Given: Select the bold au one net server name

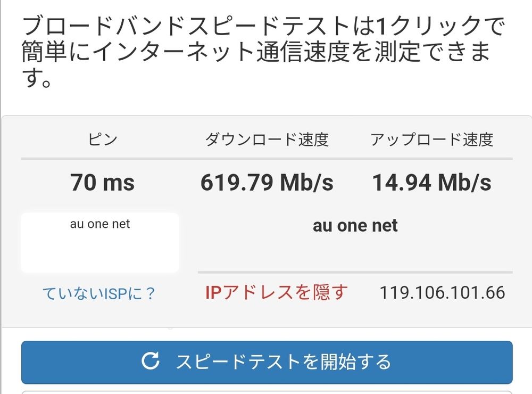Looking at the screenshot, I should 355,225.
